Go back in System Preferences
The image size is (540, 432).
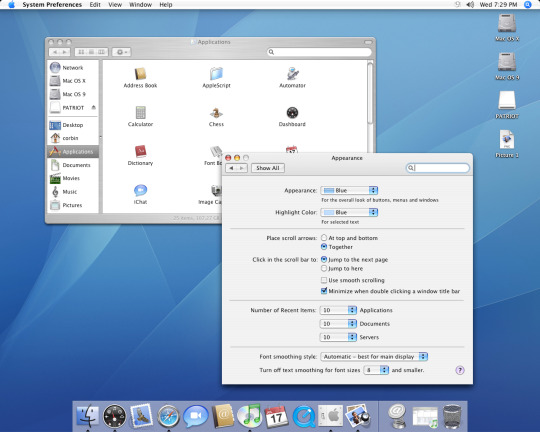[231, 168]
